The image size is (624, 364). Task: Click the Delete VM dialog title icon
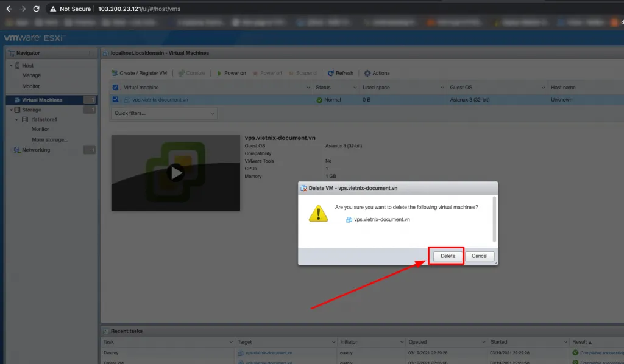[x=303, y=188]
